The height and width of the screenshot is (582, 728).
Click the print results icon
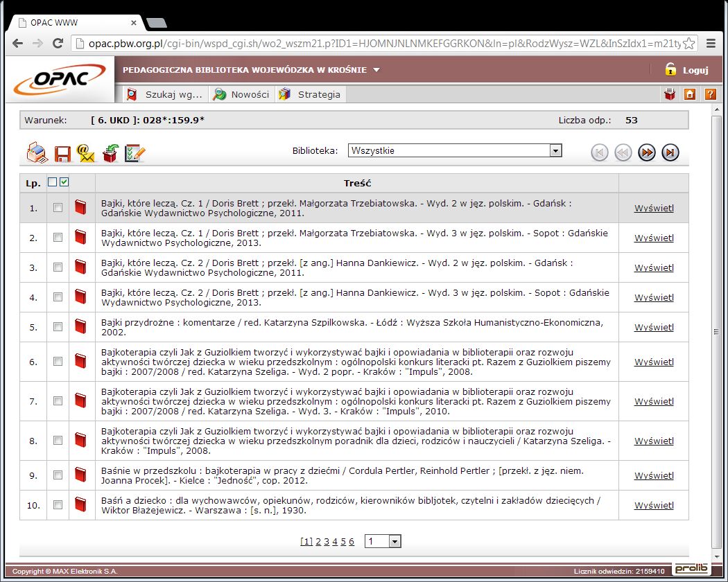click(x=37, y=152)
